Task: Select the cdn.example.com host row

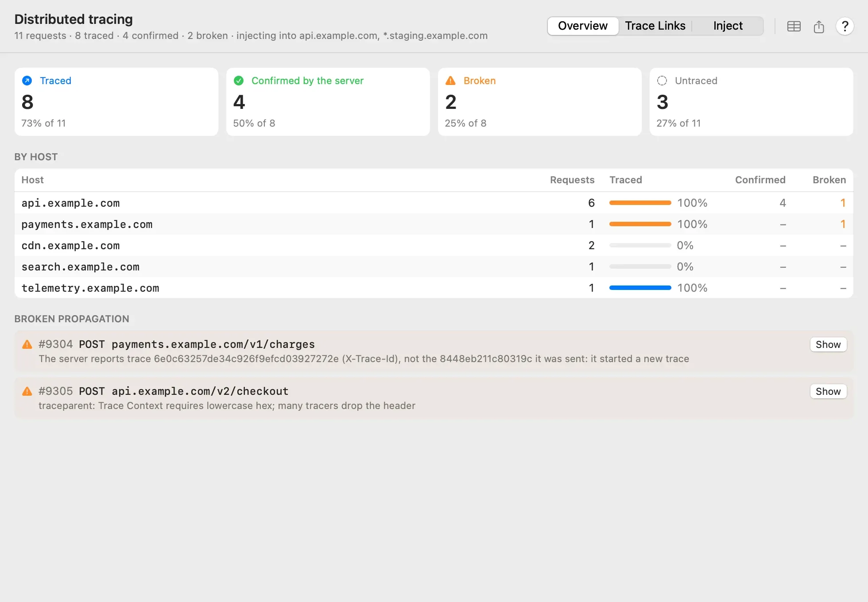Action: click(x=434, y=245)
